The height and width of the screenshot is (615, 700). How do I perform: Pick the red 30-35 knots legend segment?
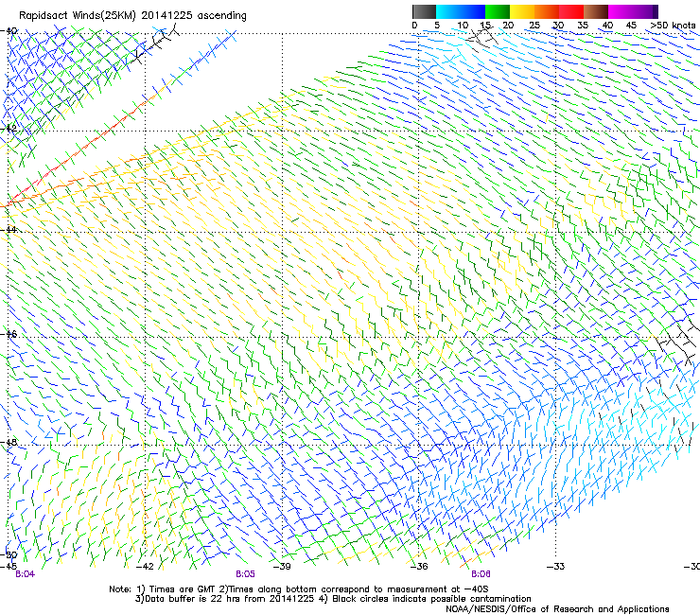point(571,11)
